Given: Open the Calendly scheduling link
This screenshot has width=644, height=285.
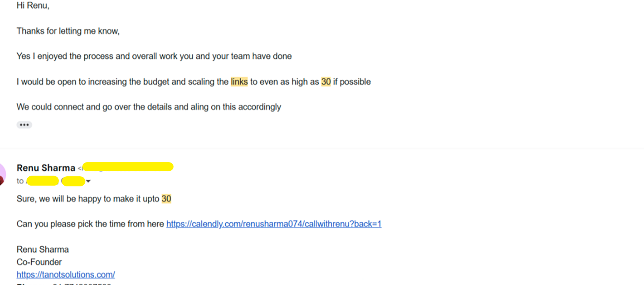Looking at the screenshot, I should click(x=274, y=224).
